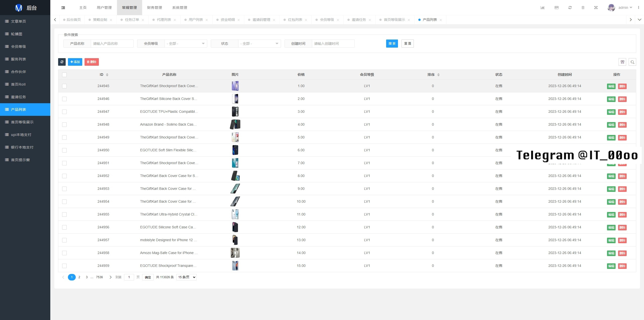Open the 状态 filter dropdown
Image resolution: width=644 pixels, height=320 pixels.
(x=260, y=44)
